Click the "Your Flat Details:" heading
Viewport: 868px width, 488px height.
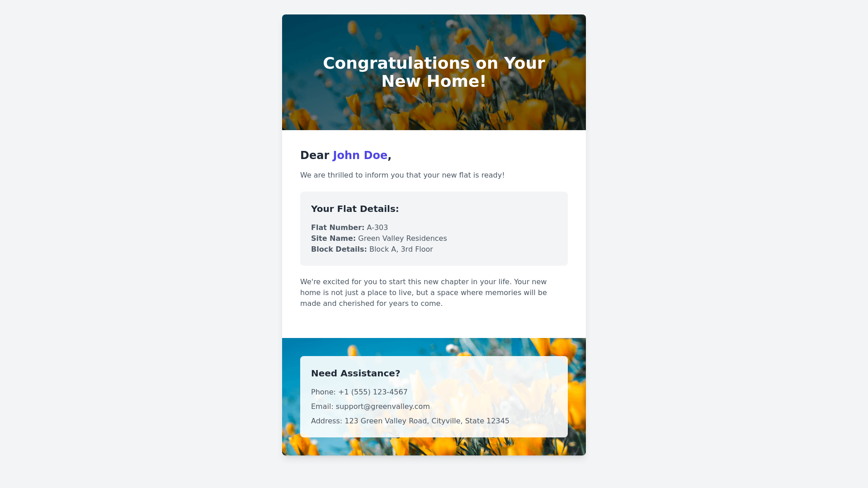[x=354, y=209]
